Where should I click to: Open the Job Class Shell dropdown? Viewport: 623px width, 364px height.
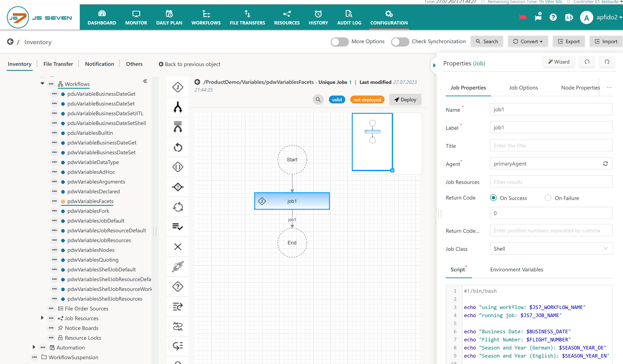551,249
